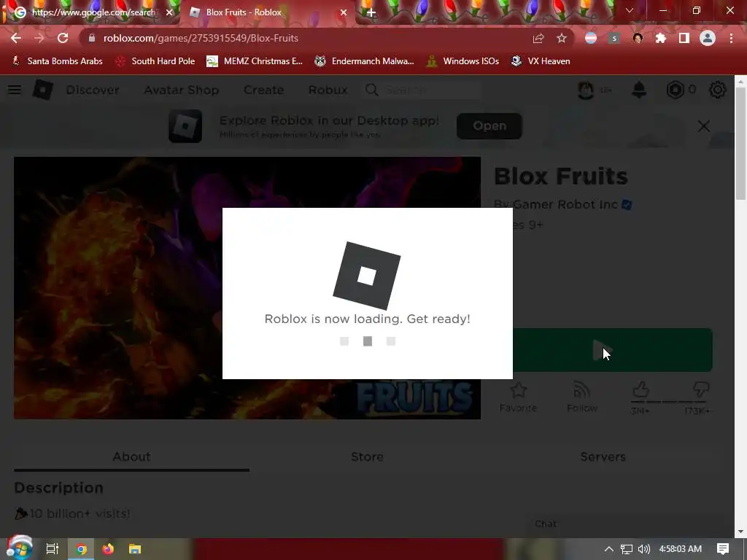Click the forward navigation arrow
This screenshot has width=747, height=560.
[x=39, y=38]
